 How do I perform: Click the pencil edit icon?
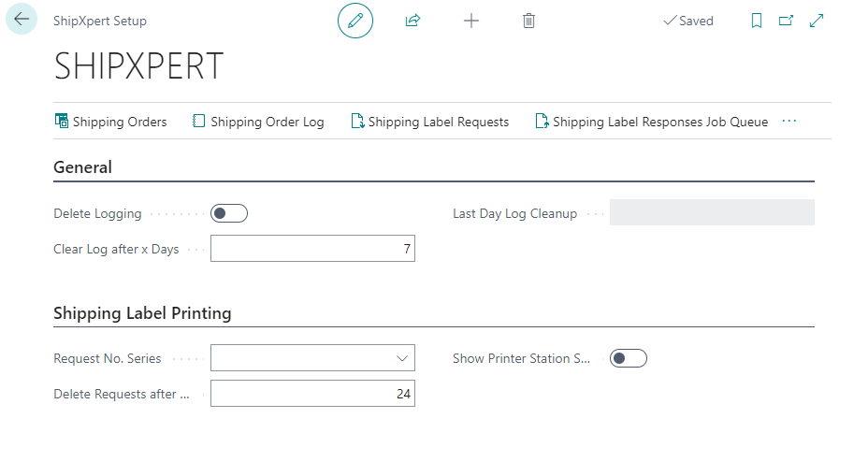(x=355, y=21)
